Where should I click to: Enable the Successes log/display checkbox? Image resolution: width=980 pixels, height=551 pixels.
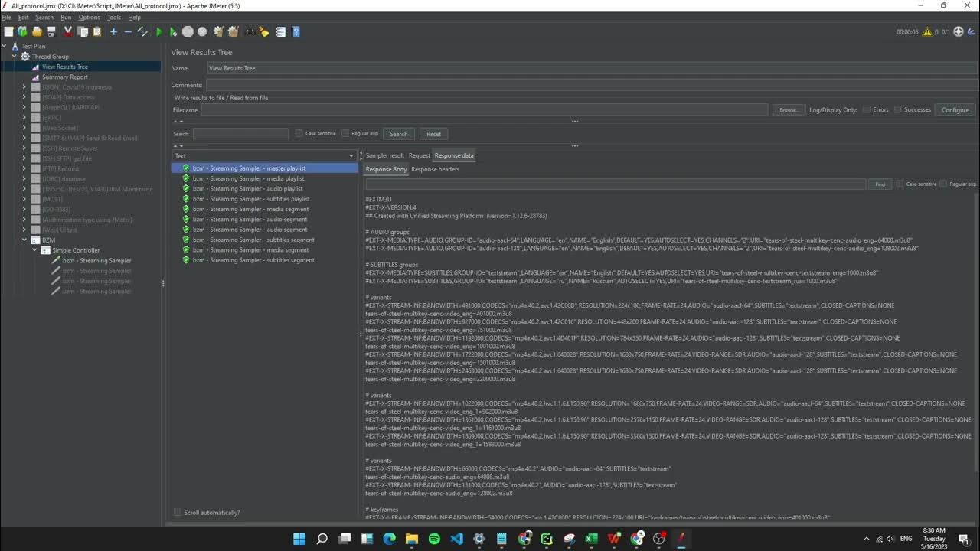click(898, 109)
